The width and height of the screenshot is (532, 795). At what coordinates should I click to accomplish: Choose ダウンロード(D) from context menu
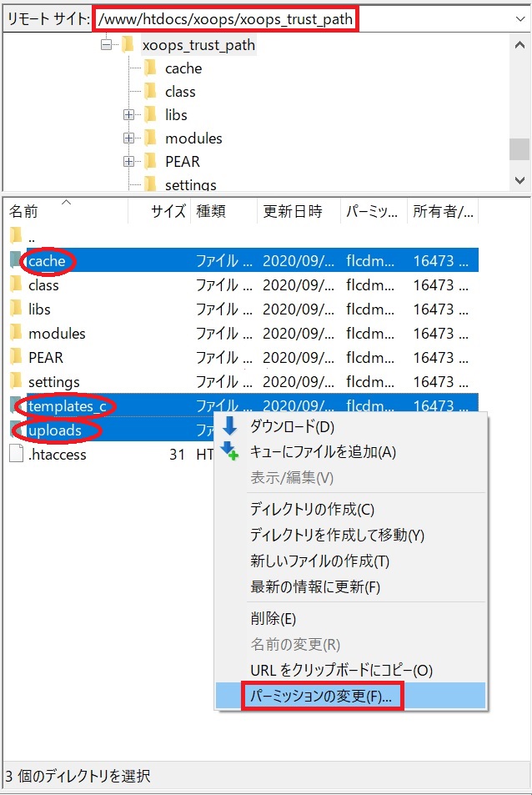[350, 426]
